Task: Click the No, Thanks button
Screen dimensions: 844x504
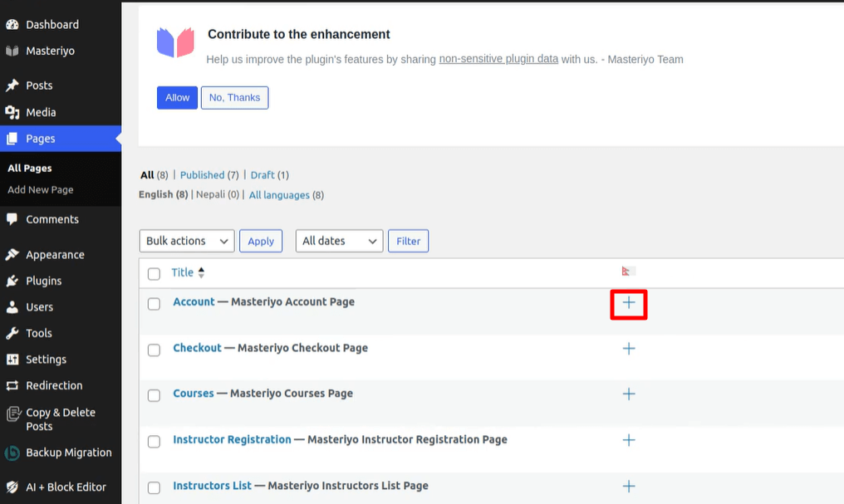Action: coord(235,97)
